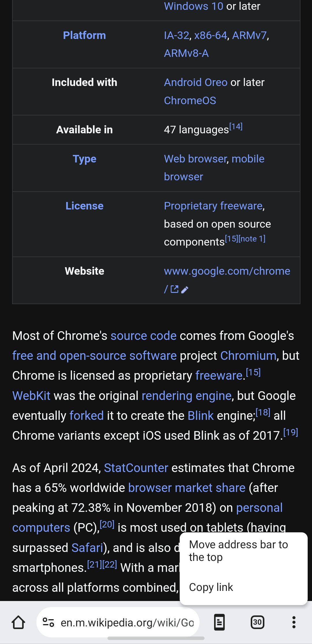Follow the freeware link in paragraph
Image resolution: width=312 pixels, height=644 pixels.
[219, 375]
